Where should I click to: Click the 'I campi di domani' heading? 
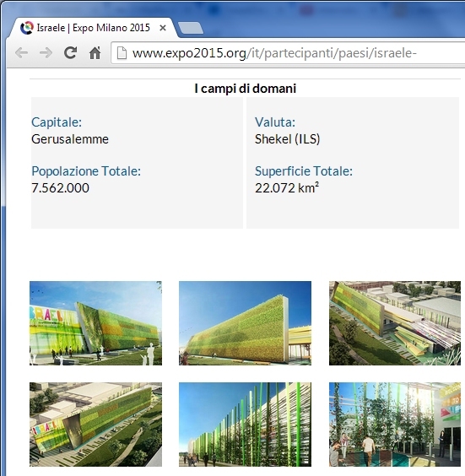246,89
